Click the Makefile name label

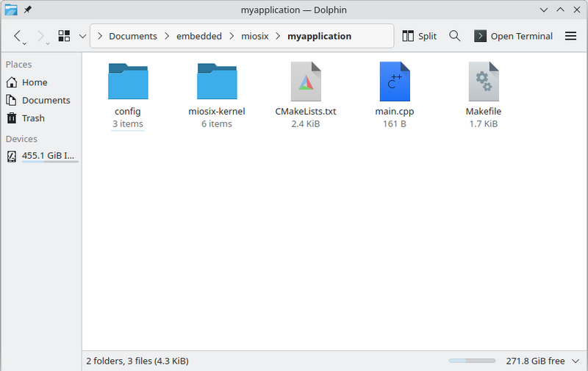point(484,112)
